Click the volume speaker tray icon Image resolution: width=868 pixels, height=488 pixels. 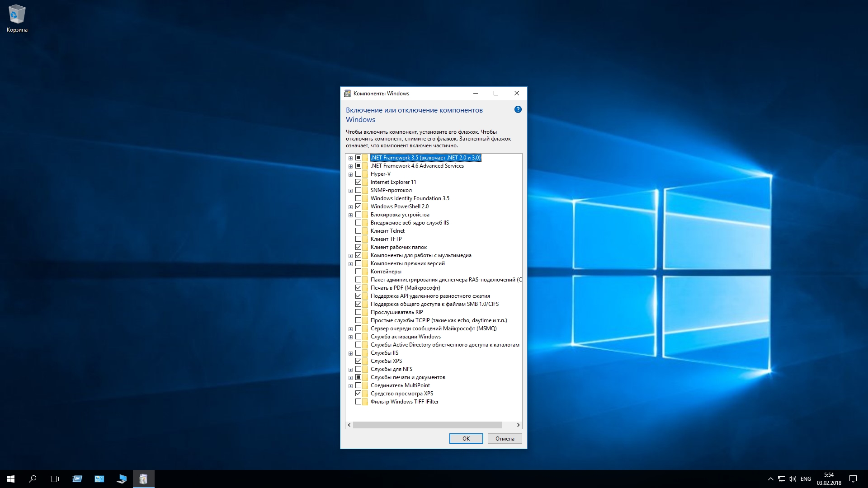coord(793,479)
